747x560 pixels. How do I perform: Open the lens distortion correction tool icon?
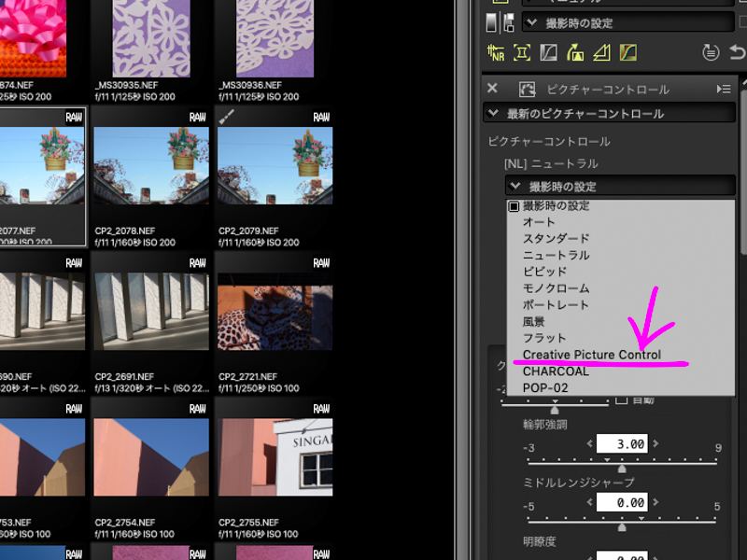(522, 52)
